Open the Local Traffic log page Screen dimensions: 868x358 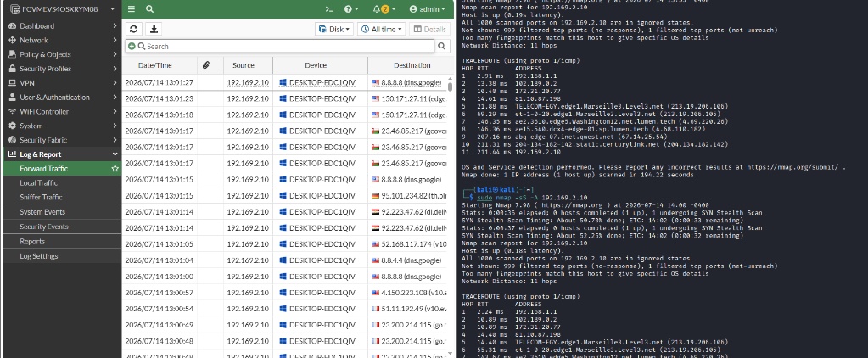[39, 183]
